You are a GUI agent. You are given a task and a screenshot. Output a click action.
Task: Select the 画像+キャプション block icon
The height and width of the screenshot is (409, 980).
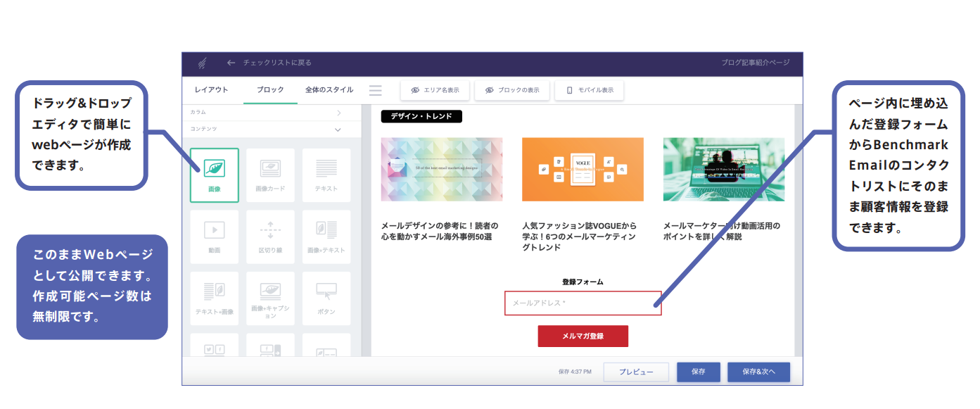click(271, 296)
